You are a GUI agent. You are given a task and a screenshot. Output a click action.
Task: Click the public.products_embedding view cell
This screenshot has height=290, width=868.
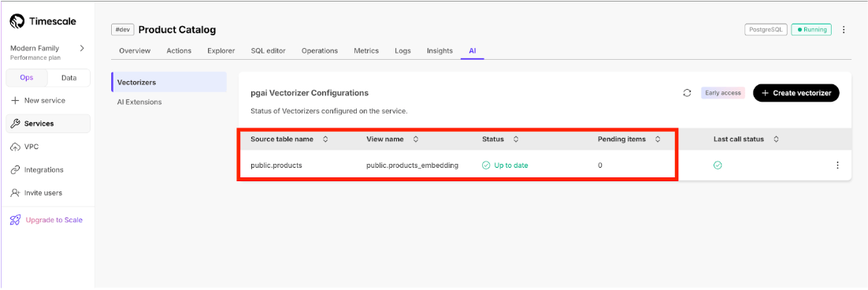pyautogui.click(x=413, y=165)
